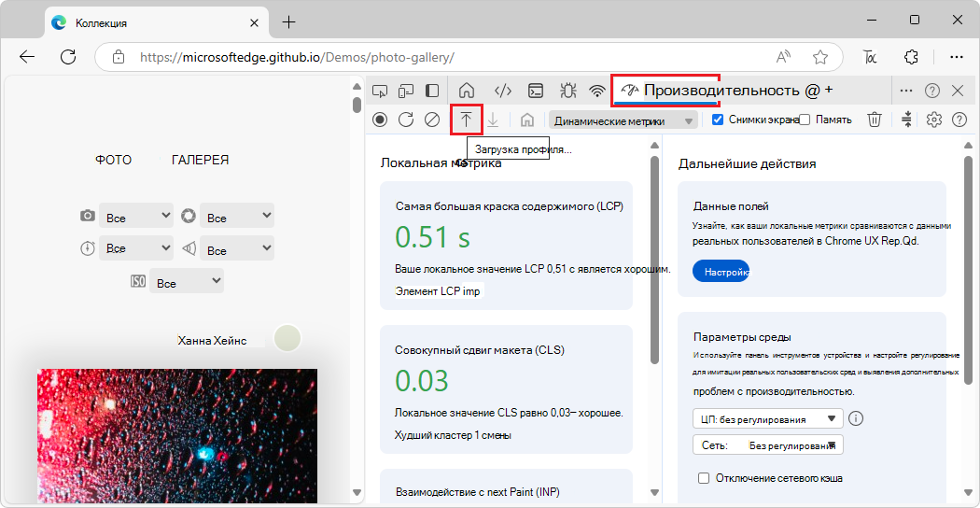Click the 0.03 CLS value
Screen dimensions: 980x508
point(422,381)
